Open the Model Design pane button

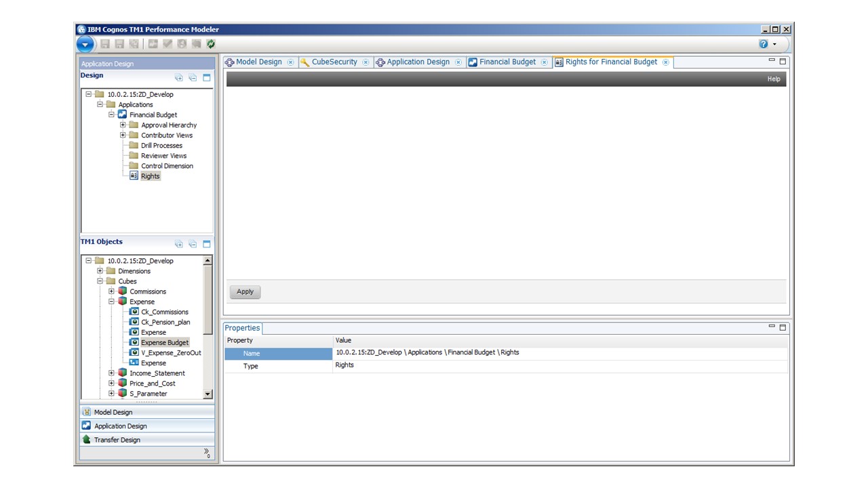(147, 412)
